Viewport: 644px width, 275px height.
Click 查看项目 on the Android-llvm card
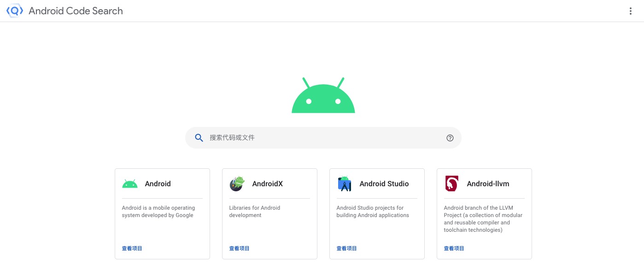coord(454,248)
